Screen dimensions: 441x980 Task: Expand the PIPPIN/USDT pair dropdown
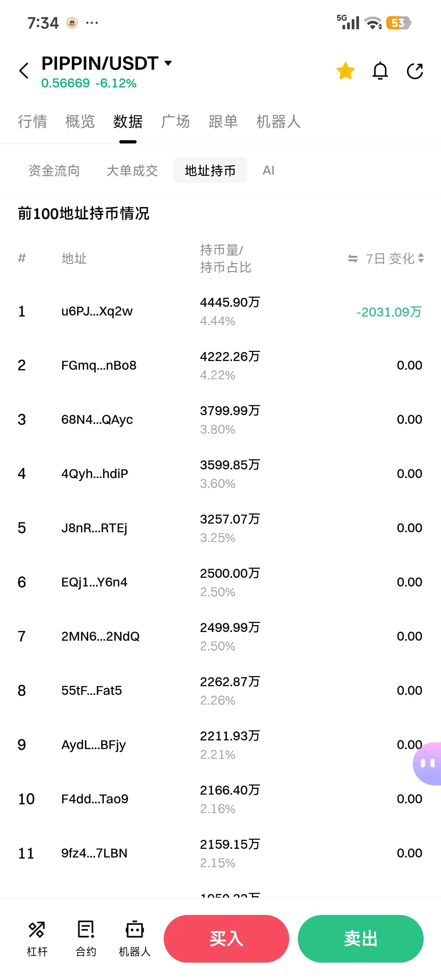[168, 63]
